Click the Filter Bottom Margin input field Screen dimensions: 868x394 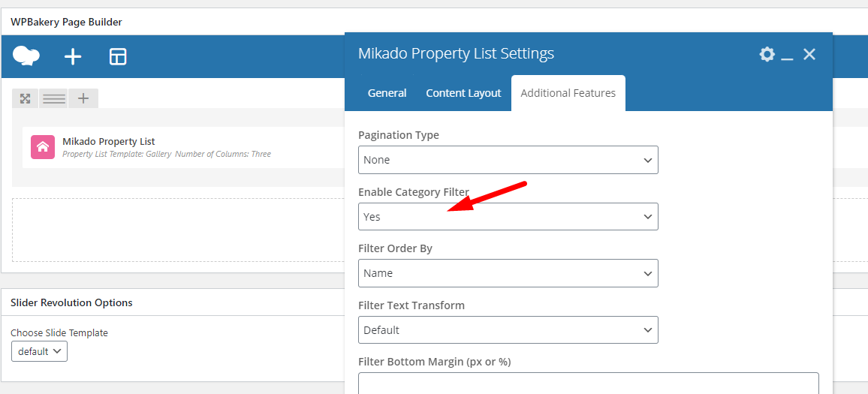pos(589,383)
